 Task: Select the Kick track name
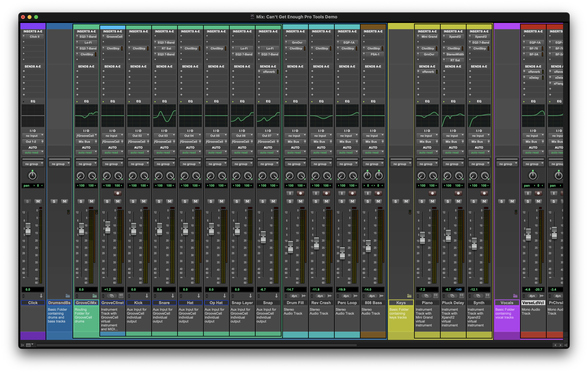138,303
